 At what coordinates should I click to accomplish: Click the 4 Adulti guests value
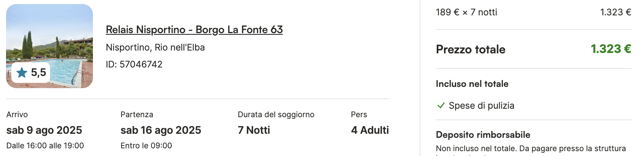click(x=370, y=130)
